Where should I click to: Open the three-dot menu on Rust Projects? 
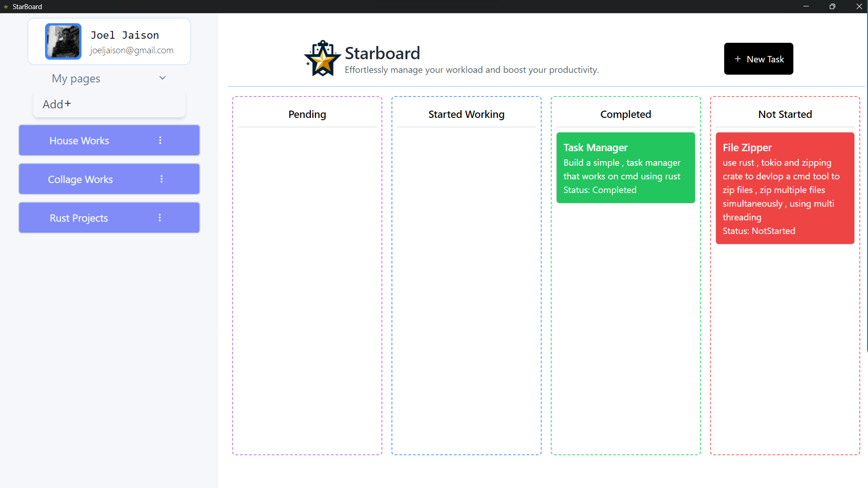click(160, 217)
